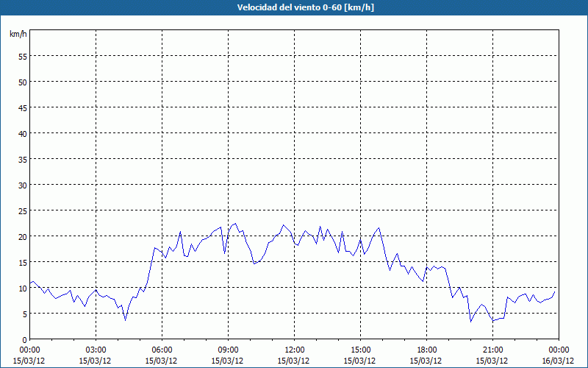Image resolution: width=588 pixels, height=368 pixels.
Task: Select the '0' y-axis tick label
Action: [x=24, y=340]
